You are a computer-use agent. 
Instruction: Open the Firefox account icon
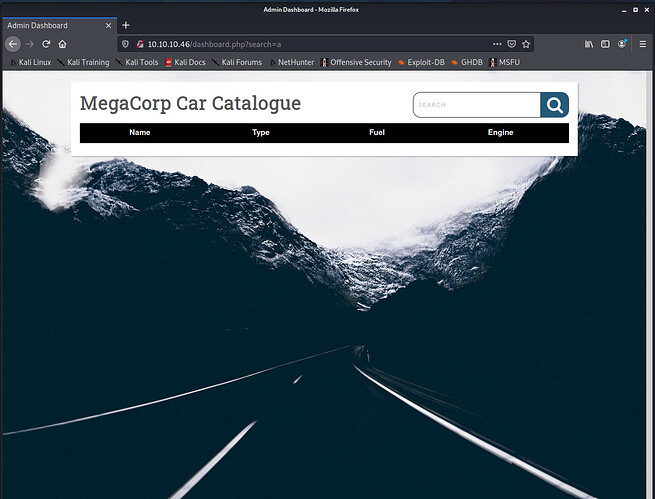pyautogui.click(x=622, y=44)
